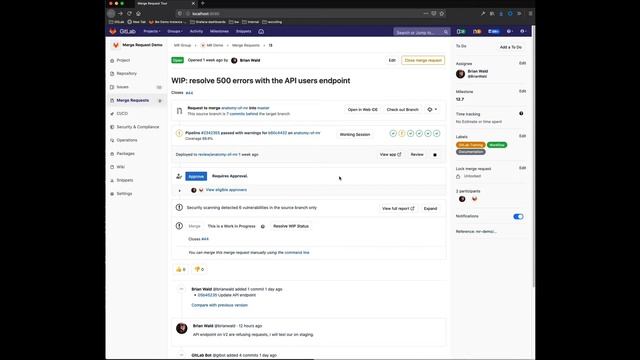The height and width of the screenshot is (360, 640).
Task: Open the download options dropdown
Action: pos(432,109)
